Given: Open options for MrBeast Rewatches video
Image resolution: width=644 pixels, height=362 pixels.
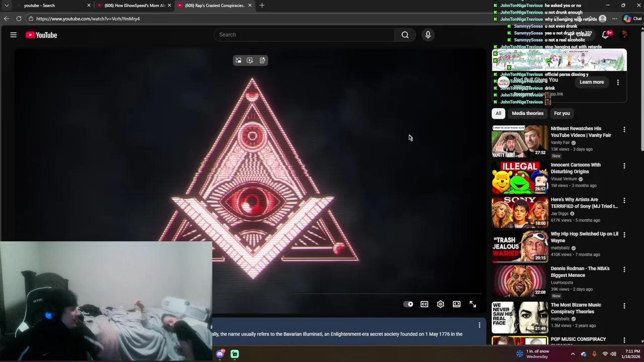Looking at the screenshot, I should (x=624, y=130).
